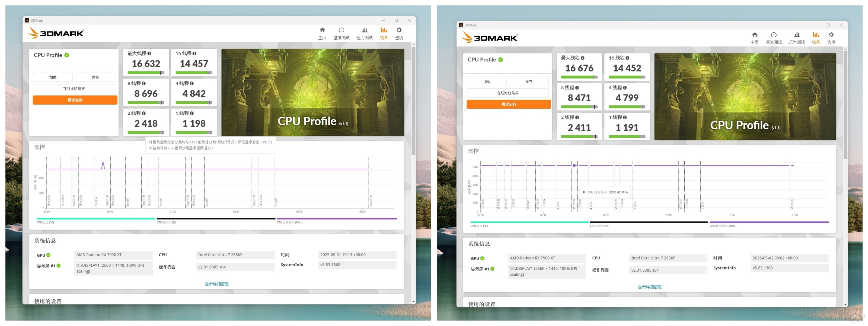Open 压力测试 stress test icon in left window
Viewport: 868px width, 326px height.
click(365, 30)
